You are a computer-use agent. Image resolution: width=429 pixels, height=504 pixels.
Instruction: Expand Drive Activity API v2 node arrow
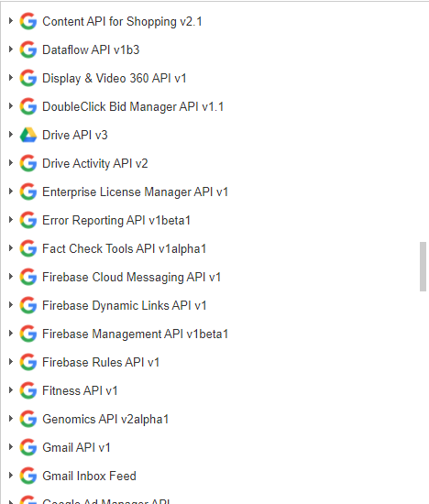pyautogui.click(x=11, y=163)
